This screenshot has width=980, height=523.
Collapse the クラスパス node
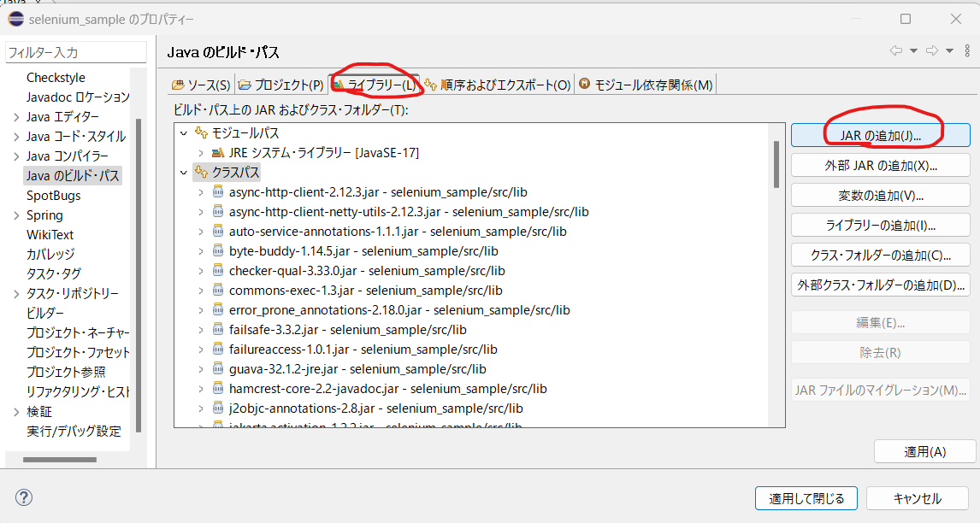pos(184,173)
